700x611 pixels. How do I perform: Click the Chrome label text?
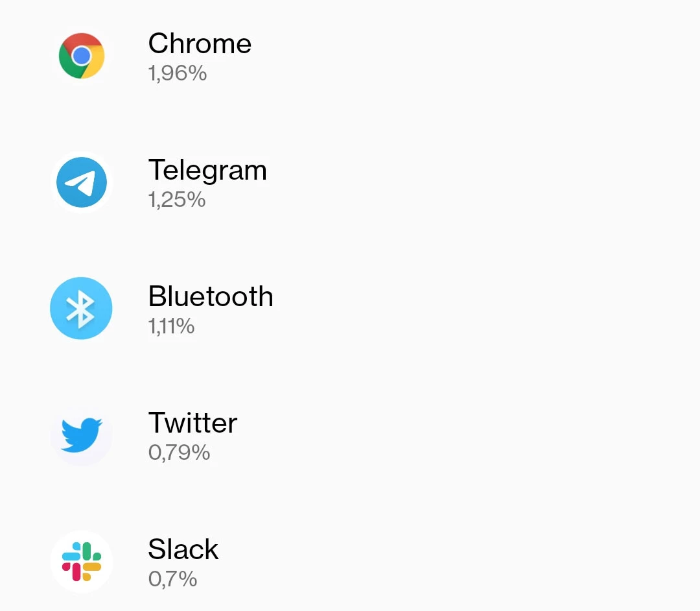(200, 43)
